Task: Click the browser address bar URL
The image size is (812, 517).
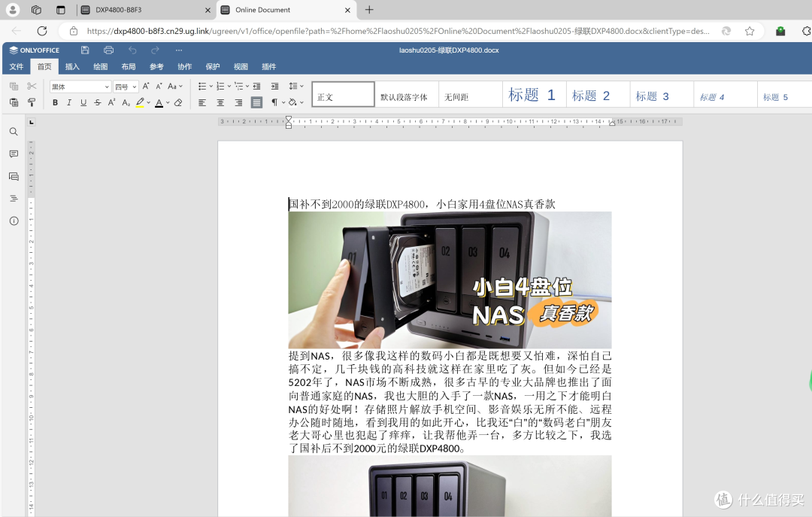Action: click(x=398, y=31)
